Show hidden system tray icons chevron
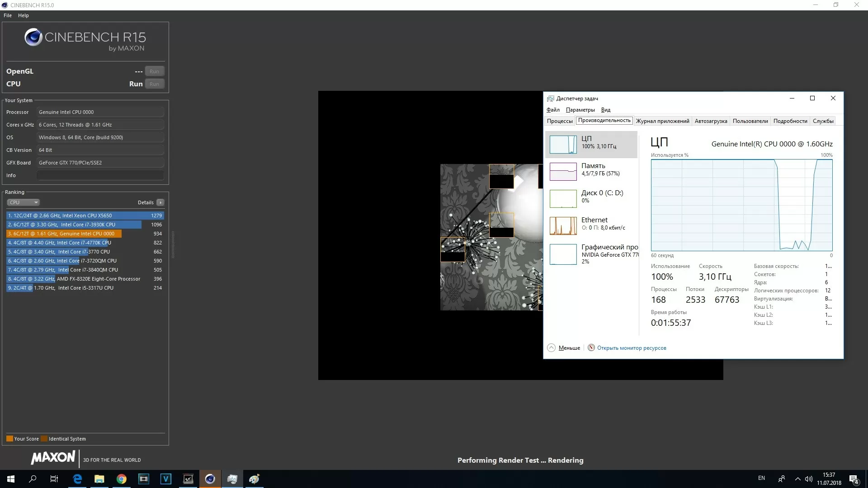The height and width of the screenshot is (488, 868). pos(797,479)
